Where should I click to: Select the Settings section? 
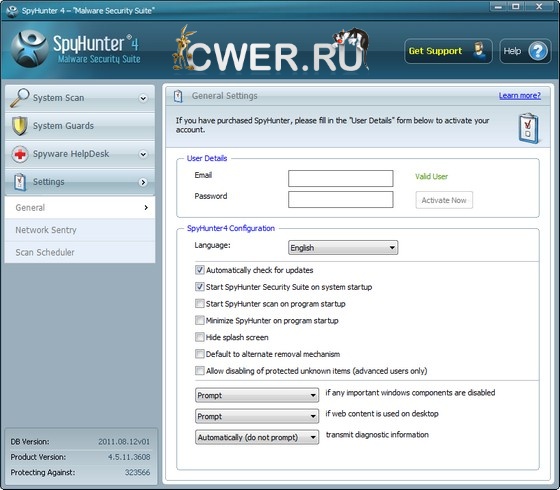click(x=80, y=182)
